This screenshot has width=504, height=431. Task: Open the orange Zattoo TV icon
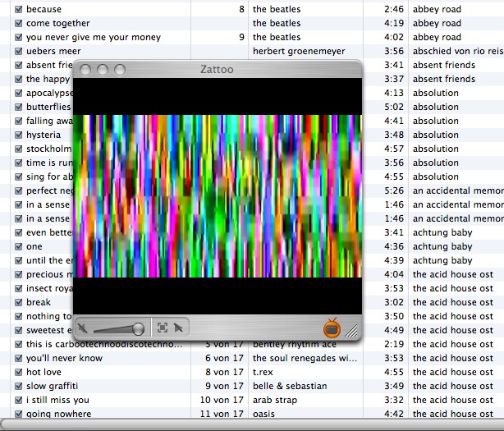click(x=332, y=328)
